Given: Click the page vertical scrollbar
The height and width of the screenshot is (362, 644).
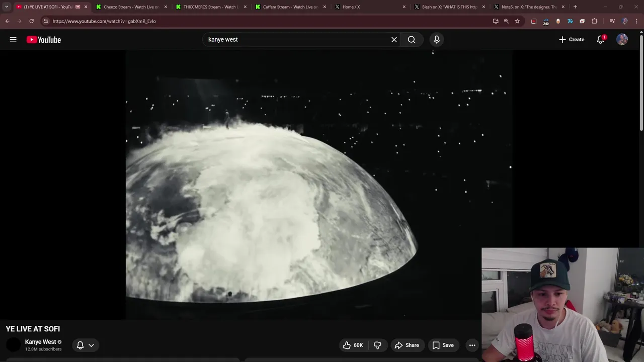Looking at the screenshot, I should tap(641, 83).
